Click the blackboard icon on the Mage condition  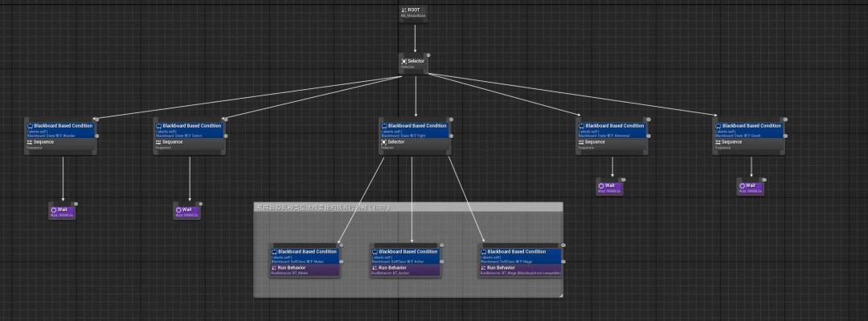[x=483, y=252]
